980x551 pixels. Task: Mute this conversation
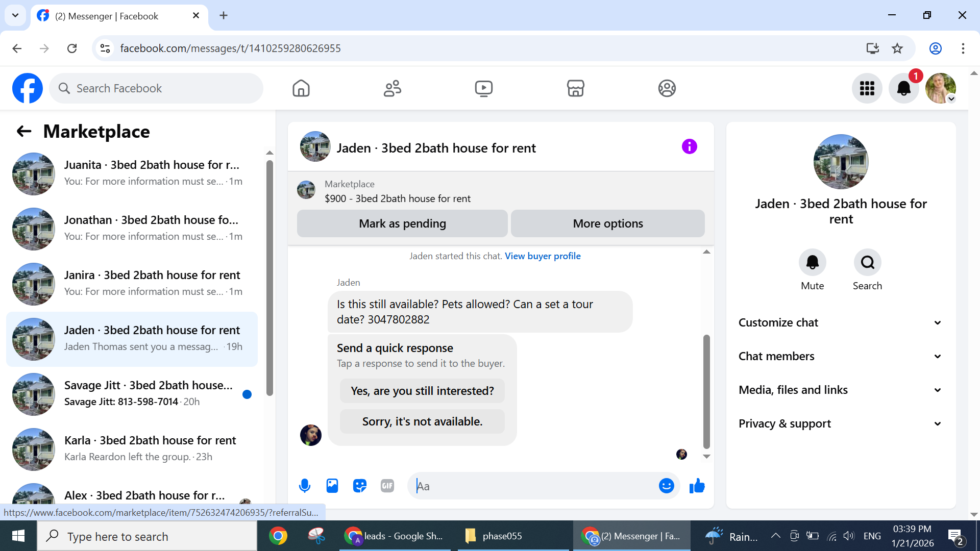[x=812, y=262]
